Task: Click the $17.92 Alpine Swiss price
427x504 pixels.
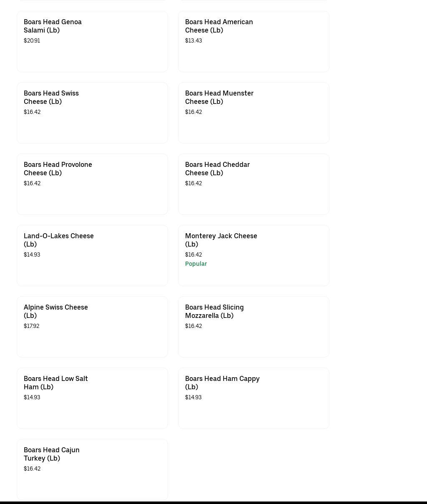Action: (x=32, y=326)
